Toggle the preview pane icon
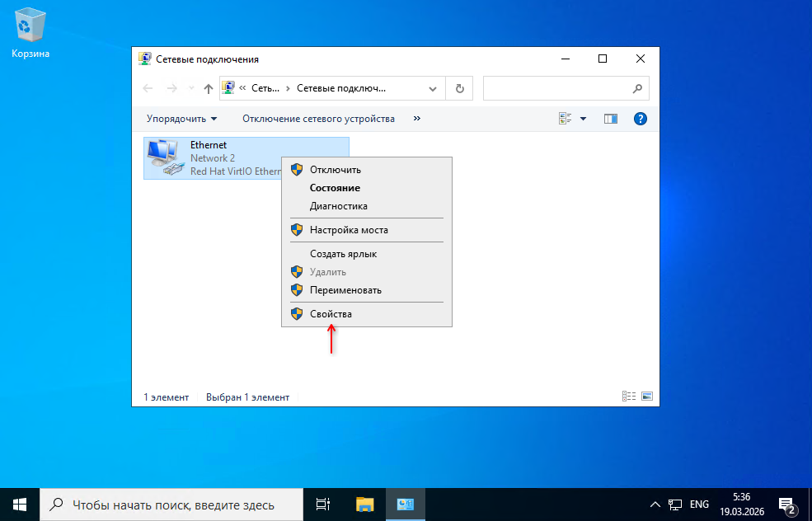This screenshot has width=812, height=521. coord(610,119)
